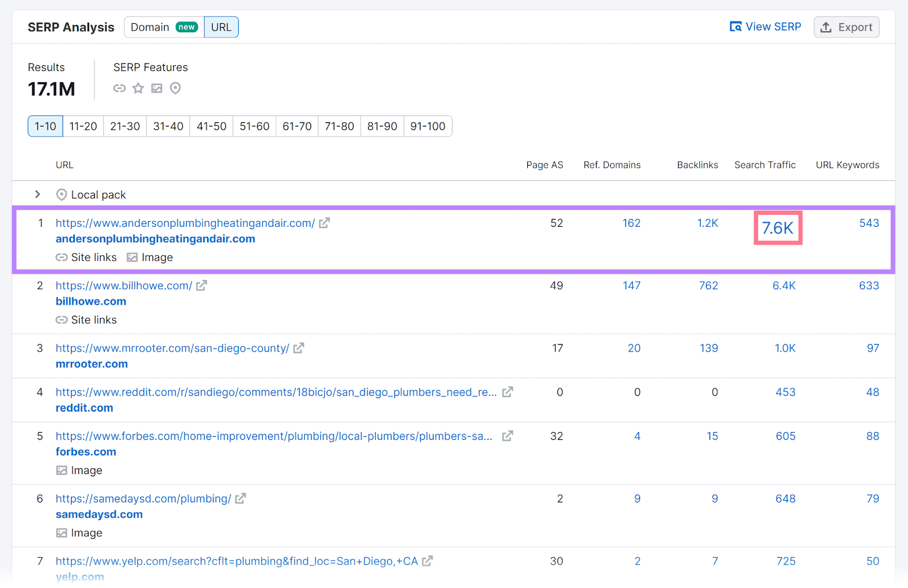Open results 11-20
The width and height of the screenshot is (908, 588).
coord(83,126)
